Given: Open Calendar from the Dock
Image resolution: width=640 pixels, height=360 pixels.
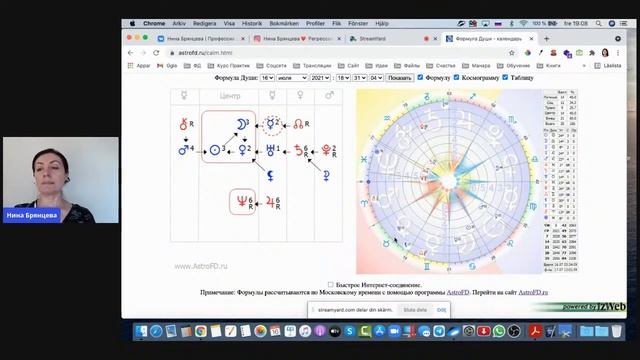Looking at the screenshot, I should pos(275,331).
